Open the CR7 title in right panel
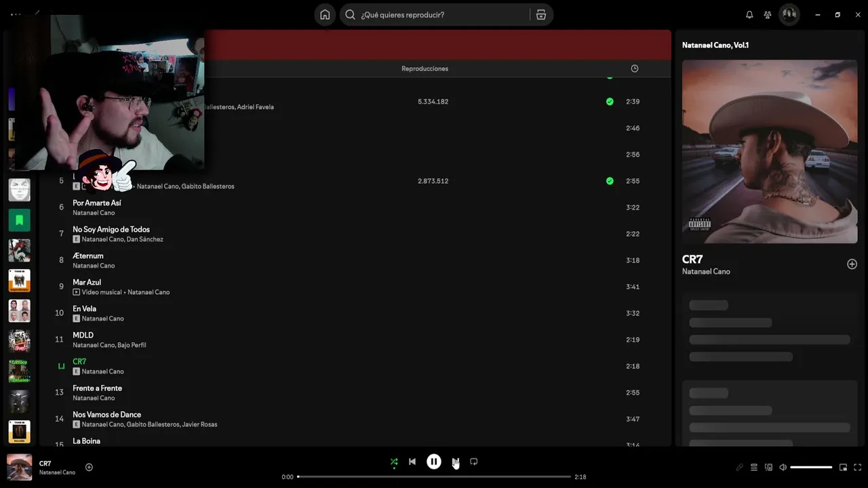The height and width of the screenshot is (488, 868). 692,259
